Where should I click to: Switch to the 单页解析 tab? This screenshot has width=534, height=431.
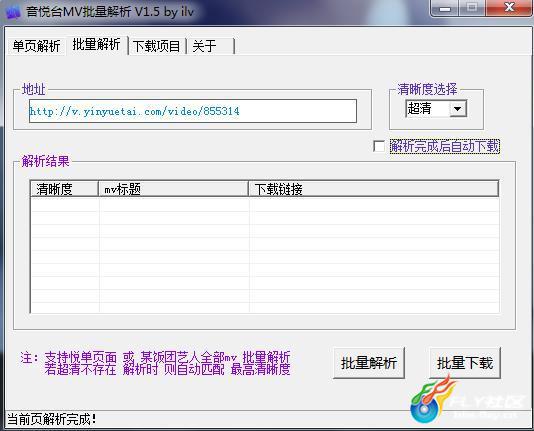tap(36, 46)
